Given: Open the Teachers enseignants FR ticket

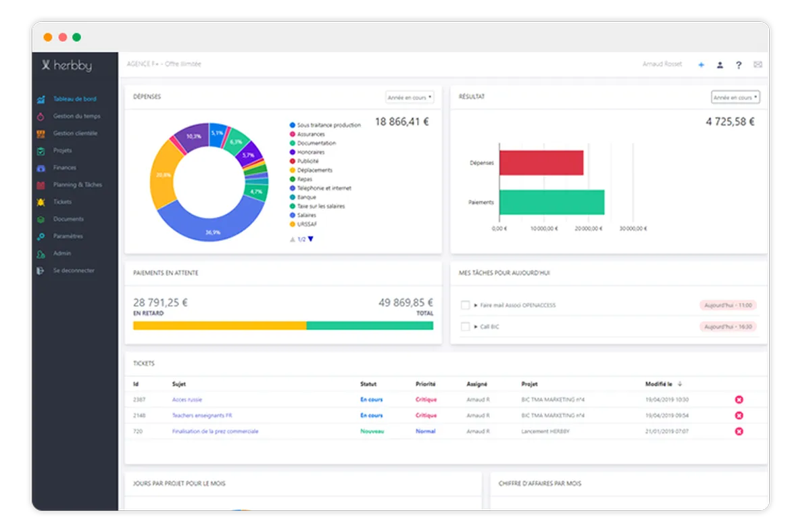Looking at the screenshot, I should [x=202, y=416].
